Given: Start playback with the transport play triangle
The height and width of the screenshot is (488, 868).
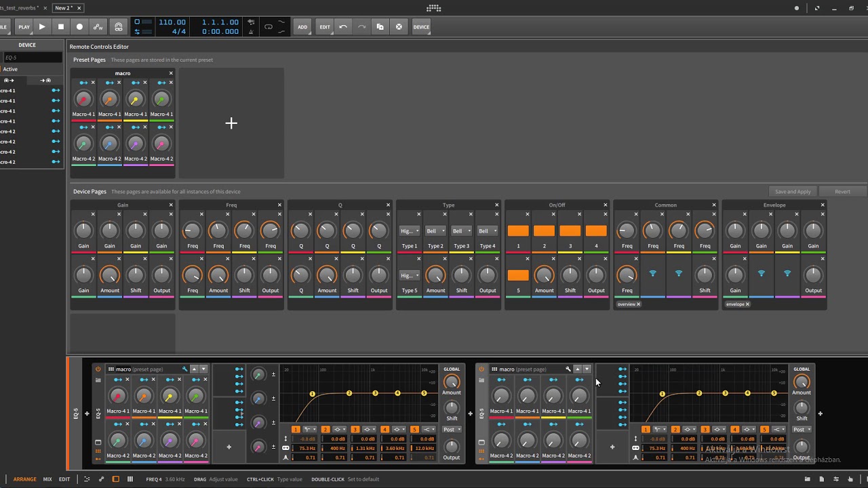Looking at the screenshot, I should [x=42, y=27].
